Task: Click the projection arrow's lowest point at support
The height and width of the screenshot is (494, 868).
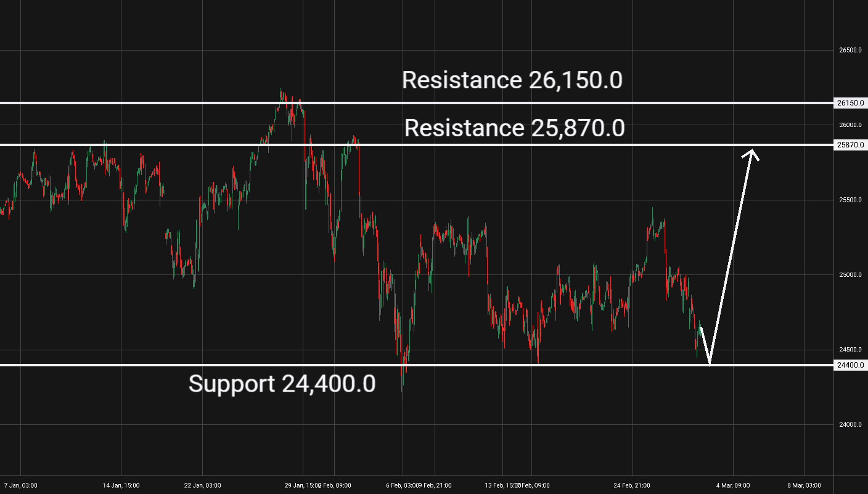Action: 710,363
